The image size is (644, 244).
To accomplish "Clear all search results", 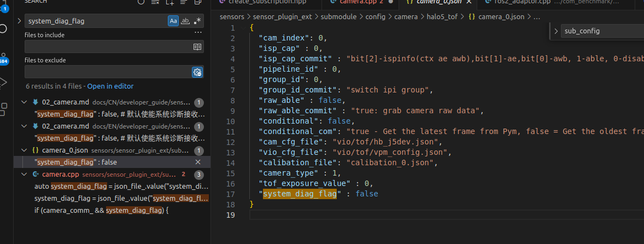I will click(x=155, y=2).
